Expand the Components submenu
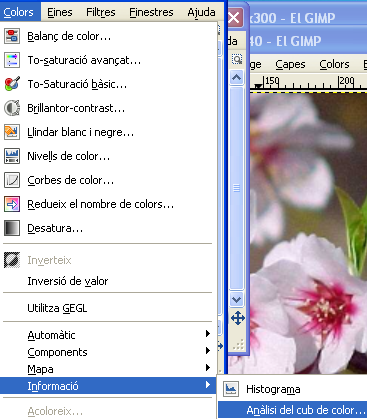This screenshot has width=367, height=419. pos(107,352)
